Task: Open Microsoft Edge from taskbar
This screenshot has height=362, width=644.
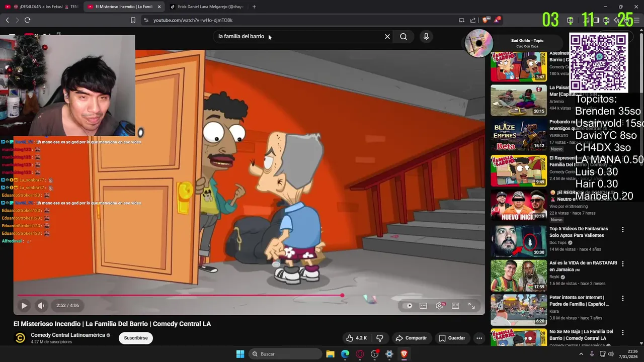Action: coord(345,354)
